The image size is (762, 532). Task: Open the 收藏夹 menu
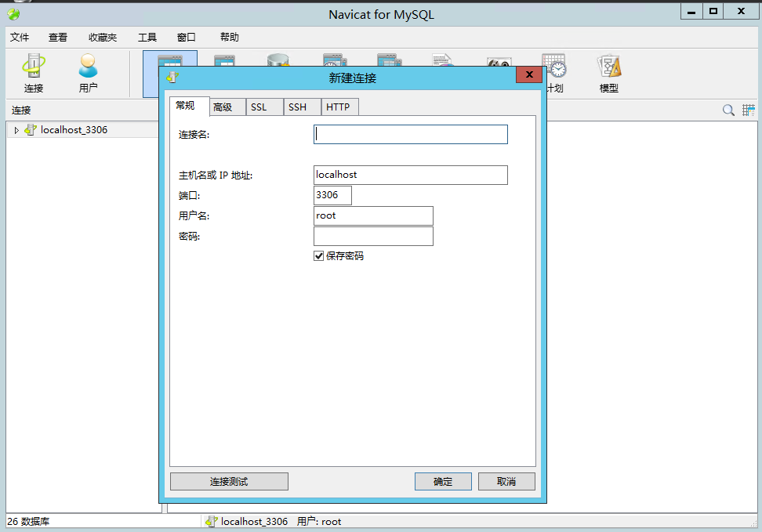tap(103, 38)
